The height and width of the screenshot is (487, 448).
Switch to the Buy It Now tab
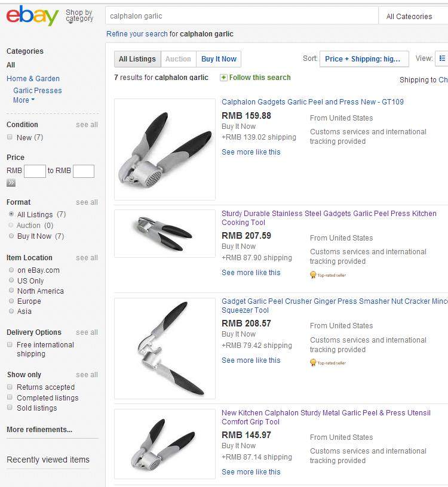[219, 58]
